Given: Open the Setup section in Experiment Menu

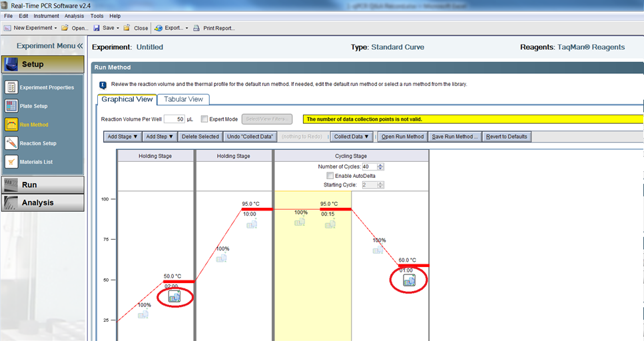Looking at the screenshot, I should pos(43,65).
